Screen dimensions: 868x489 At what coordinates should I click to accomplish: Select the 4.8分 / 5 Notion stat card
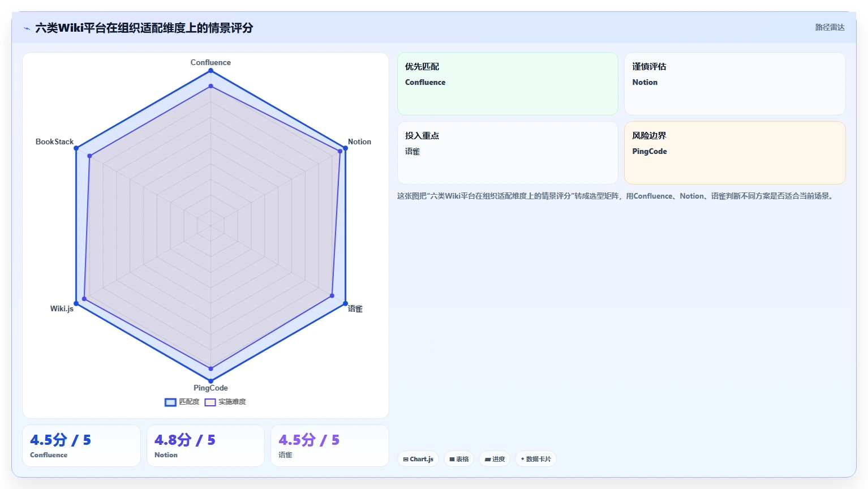205,446
